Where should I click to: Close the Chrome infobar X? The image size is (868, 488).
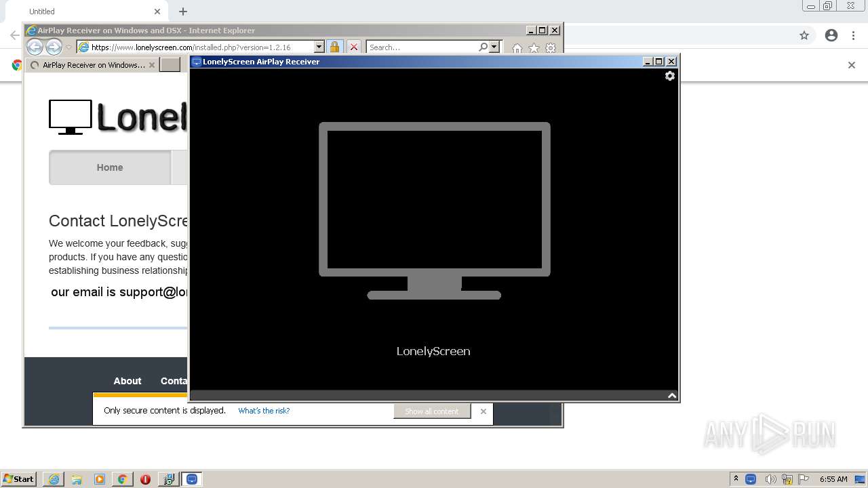(x=852, y=65)
